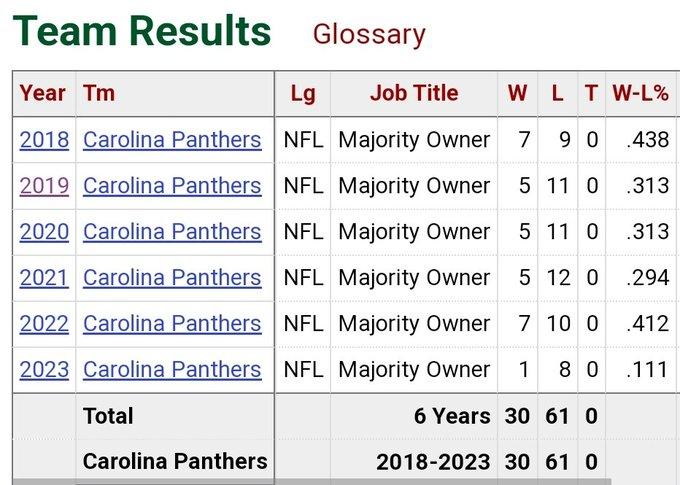Click Carolina Panthers link in 2019 row

172,186
